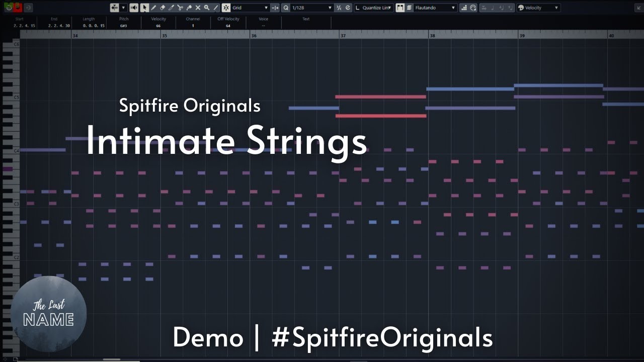The width and height of the screenshot is (644, 362).
Task: Edit the Off Velocity value 64
Action: pos(228,26)
